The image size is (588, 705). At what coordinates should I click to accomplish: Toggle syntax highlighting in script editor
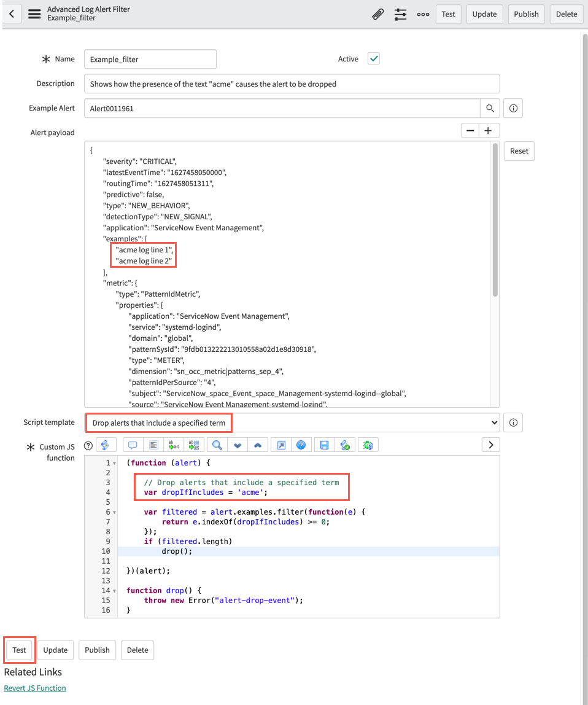106,445
